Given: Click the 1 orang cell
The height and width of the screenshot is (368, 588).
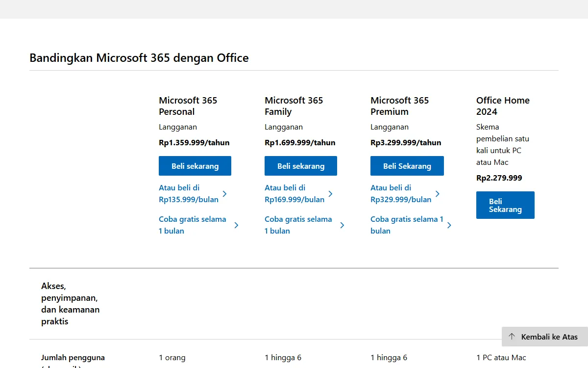Looking at the screenshot, I should (x=172, y=358).
